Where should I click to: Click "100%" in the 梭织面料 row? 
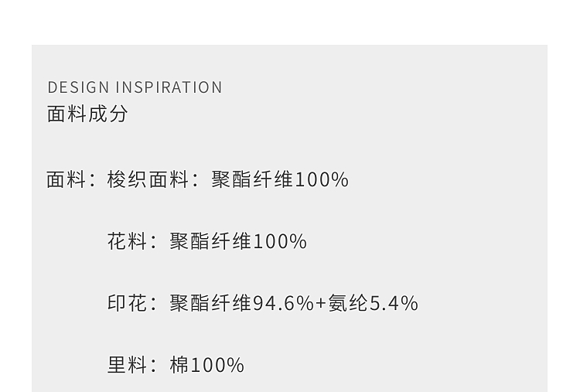click(322, 179)
